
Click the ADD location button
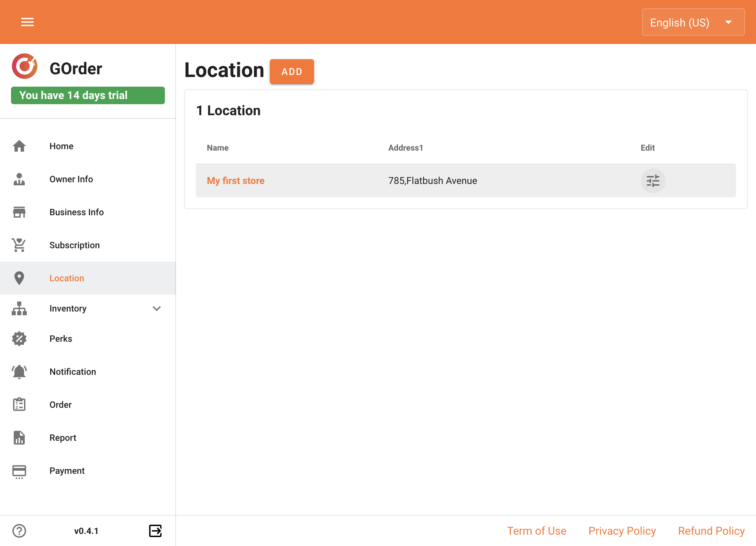[x=292, y=72]
